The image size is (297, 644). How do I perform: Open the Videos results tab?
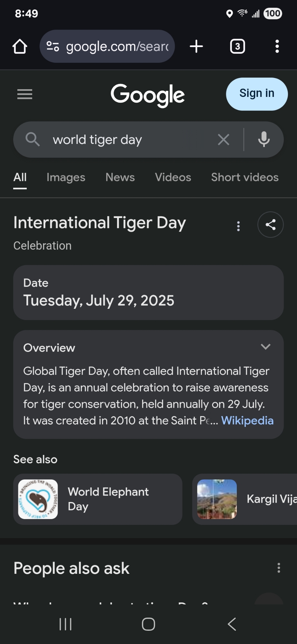[173, 177]
